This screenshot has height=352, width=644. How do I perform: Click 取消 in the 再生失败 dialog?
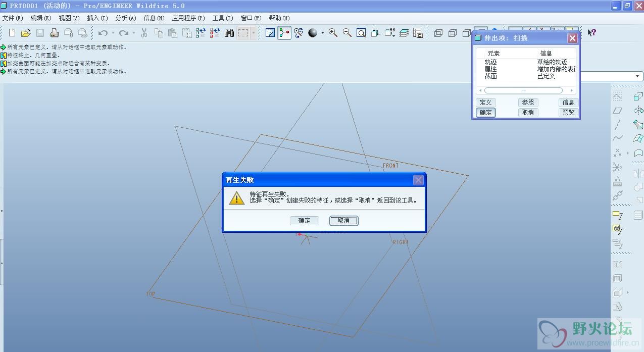click(x=344, y=221)
